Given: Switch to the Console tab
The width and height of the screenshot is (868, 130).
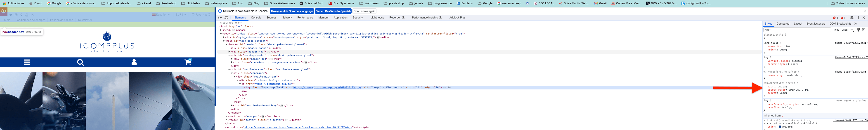Looking at the screenshot, I should pyautogui.click(x=256, y=18).
